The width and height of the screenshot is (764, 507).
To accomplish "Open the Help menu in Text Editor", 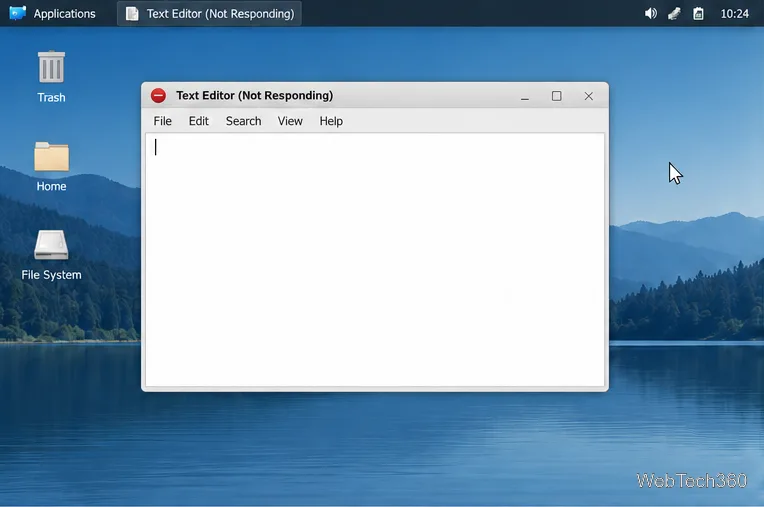I will [331, 121].
